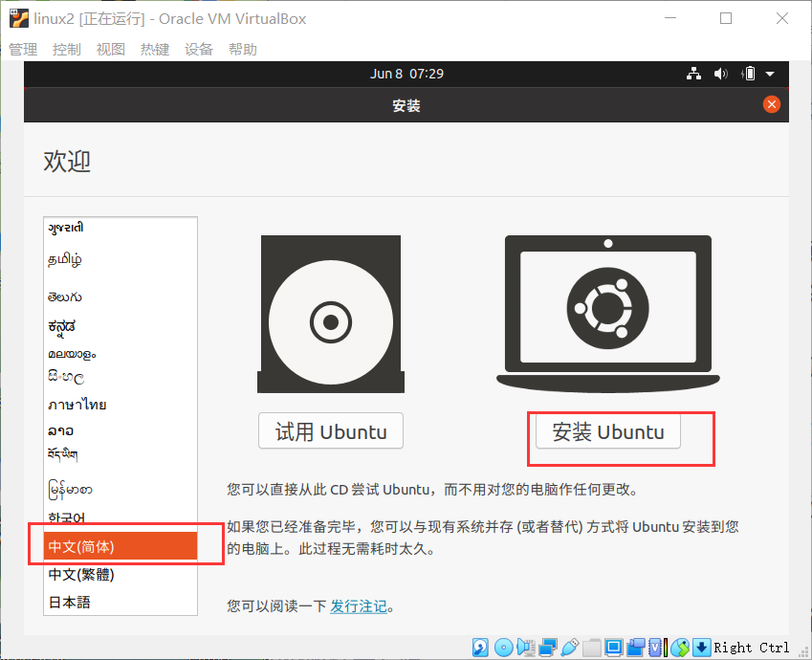This screenshot has width=812, height=660.
Task: Select 한국어 in the language list
Action: (121, 517)
